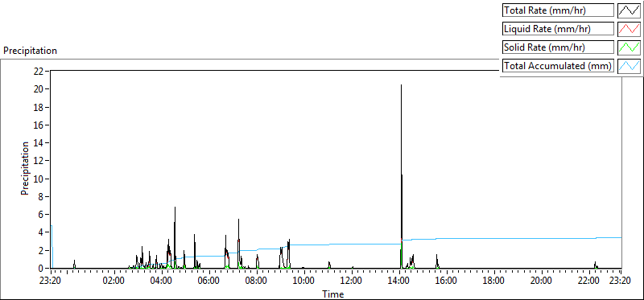Viewport: 644px width, 300px height.
Task: Click the 10:00 time axis label
Action: coord(303,281)
